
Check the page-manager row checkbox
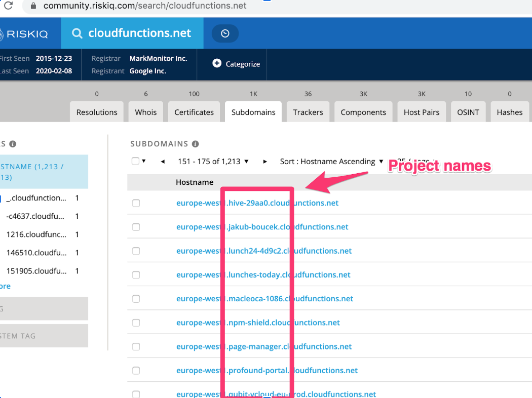pos(136,346)
